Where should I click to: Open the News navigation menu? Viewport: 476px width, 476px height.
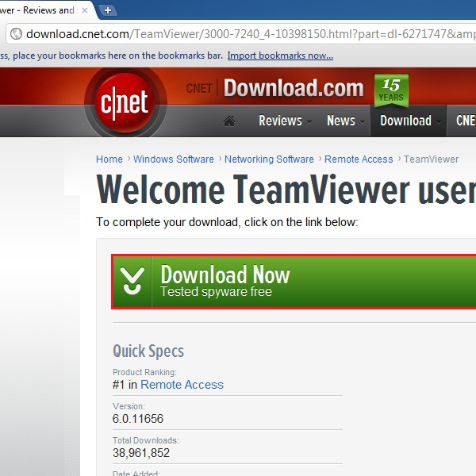pyautogui.click(x=340, y=121)
